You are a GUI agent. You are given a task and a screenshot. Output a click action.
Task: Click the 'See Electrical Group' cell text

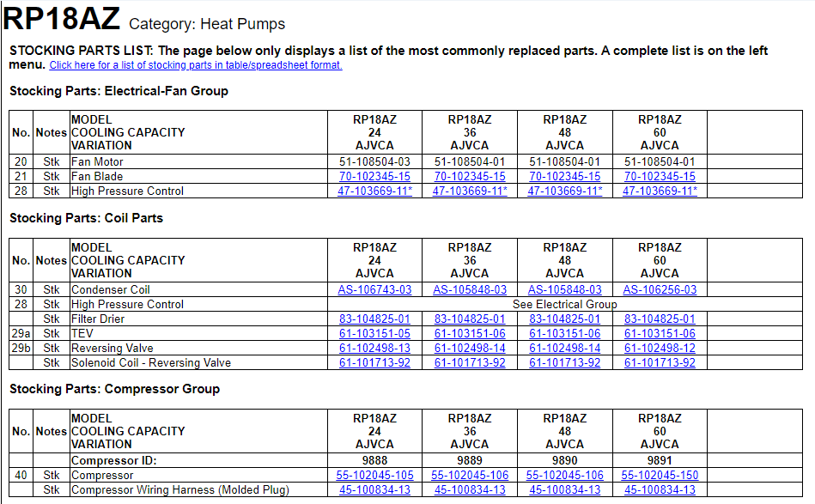[x=565, y=304]
